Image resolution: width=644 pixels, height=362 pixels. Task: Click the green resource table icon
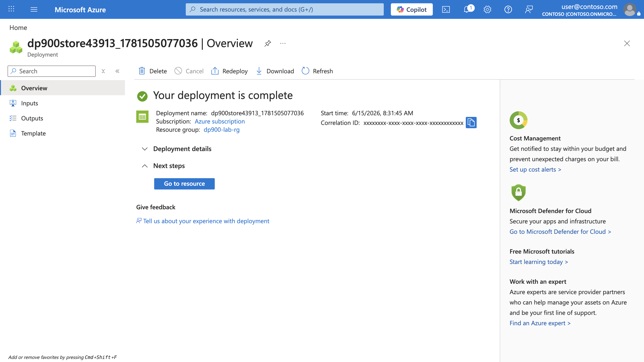pyautogui.click(x=142, y=117)
